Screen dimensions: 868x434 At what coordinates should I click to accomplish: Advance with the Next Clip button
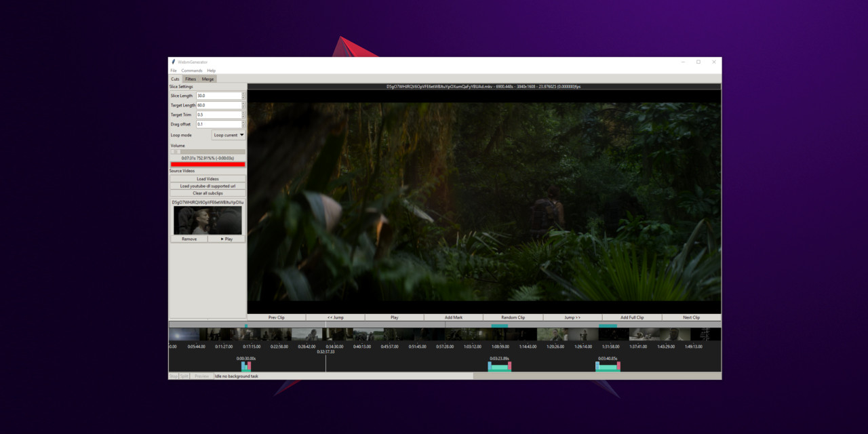pyautogui.click(x=692, y=317)
